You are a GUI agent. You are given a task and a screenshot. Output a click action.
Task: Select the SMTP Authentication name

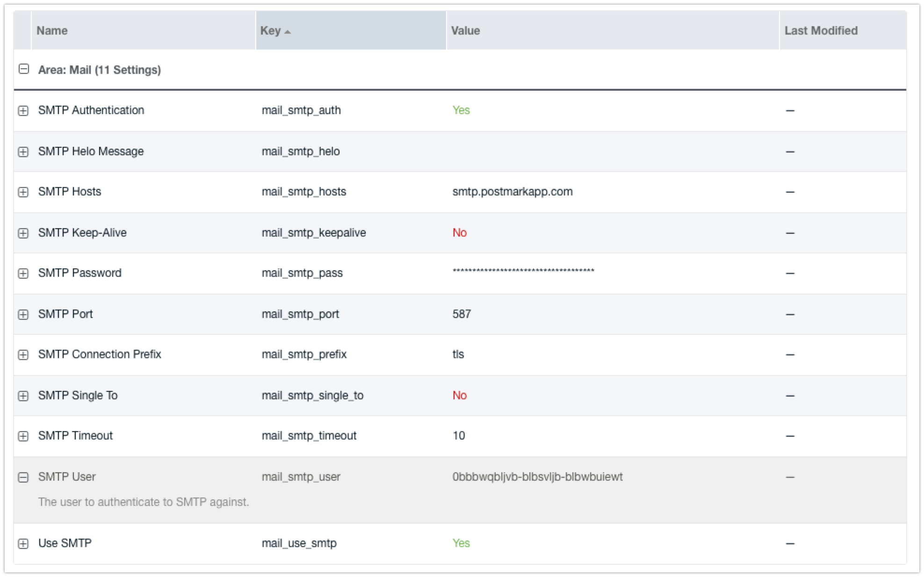pyautogui.click(x=91, y=110)
